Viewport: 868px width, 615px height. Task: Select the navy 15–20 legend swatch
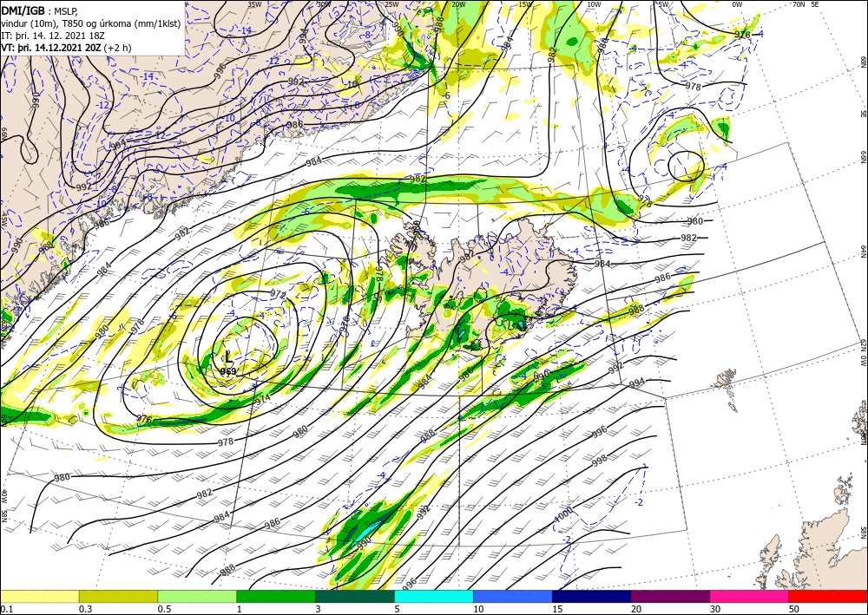(x=592, y=596)
